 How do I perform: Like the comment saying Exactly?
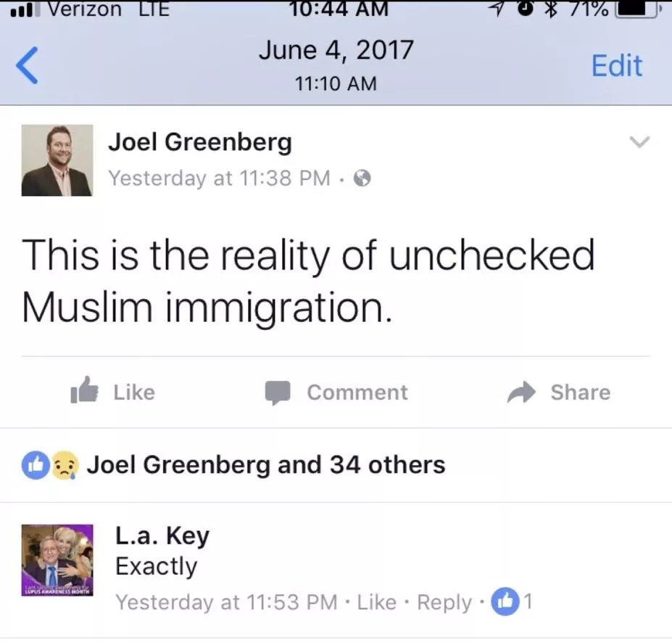(x=377, y=602)
